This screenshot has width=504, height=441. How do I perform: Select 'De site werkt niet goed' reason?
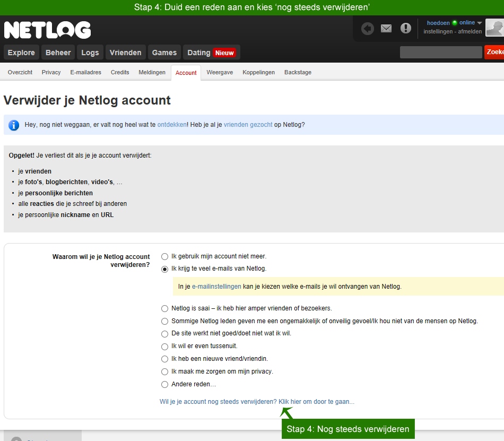pyautogui.click(x=164, y=334)
